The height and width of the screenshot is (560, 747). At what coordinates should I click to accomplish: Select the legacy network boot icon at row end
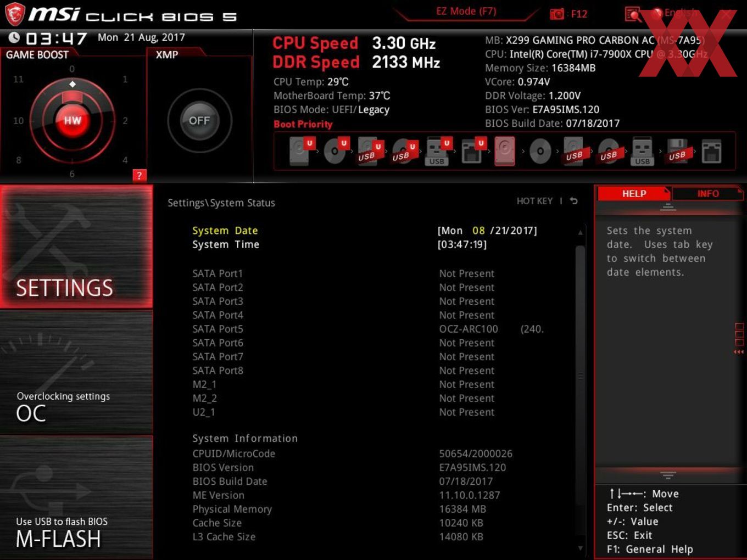711,152
